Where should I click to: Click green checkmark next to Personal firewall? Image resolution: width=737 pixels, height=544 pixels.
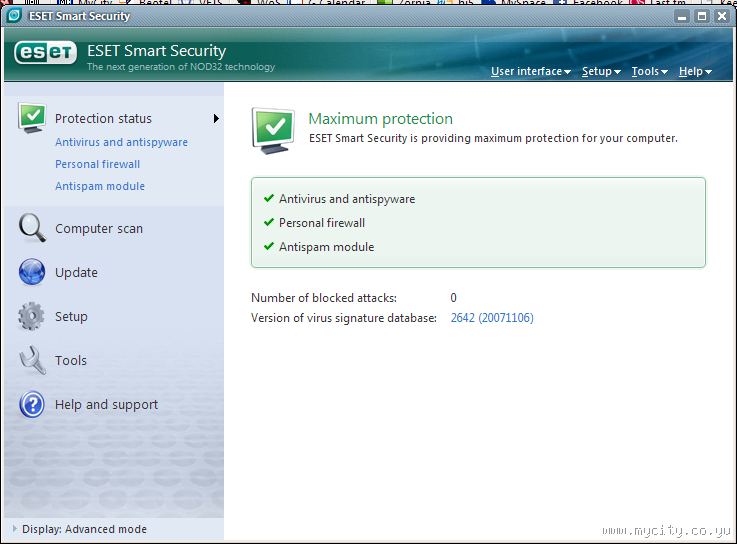(x=269, y=222)
